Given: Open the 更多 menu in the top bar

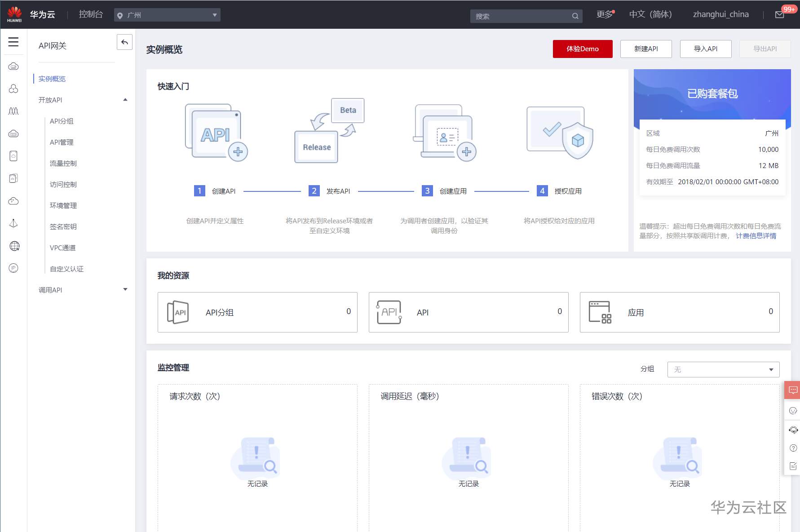Looking at the screenshot, I should [605, 14].
